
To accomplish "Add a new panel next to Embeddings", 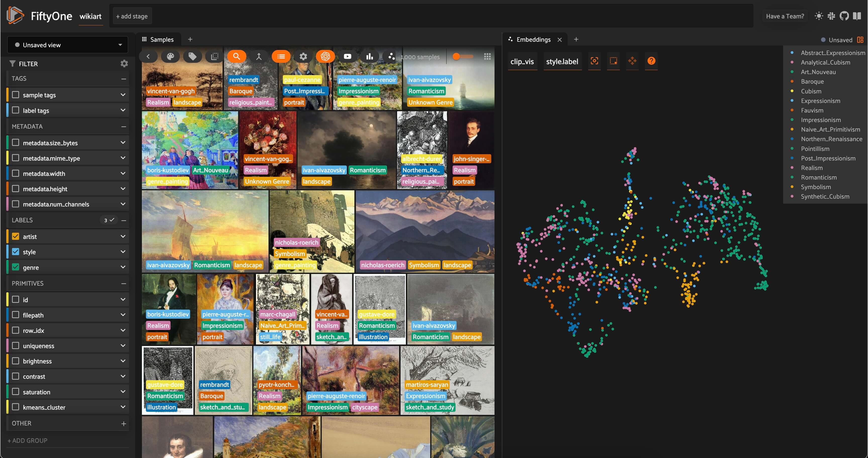I will pyautogui.click(x=576, y=39).
